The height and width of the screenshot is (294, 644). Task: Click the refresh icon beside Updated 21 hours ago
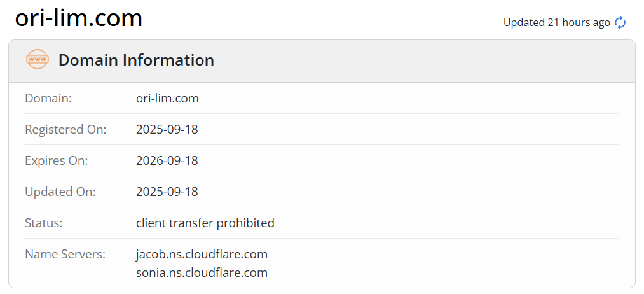click(620, 23)
